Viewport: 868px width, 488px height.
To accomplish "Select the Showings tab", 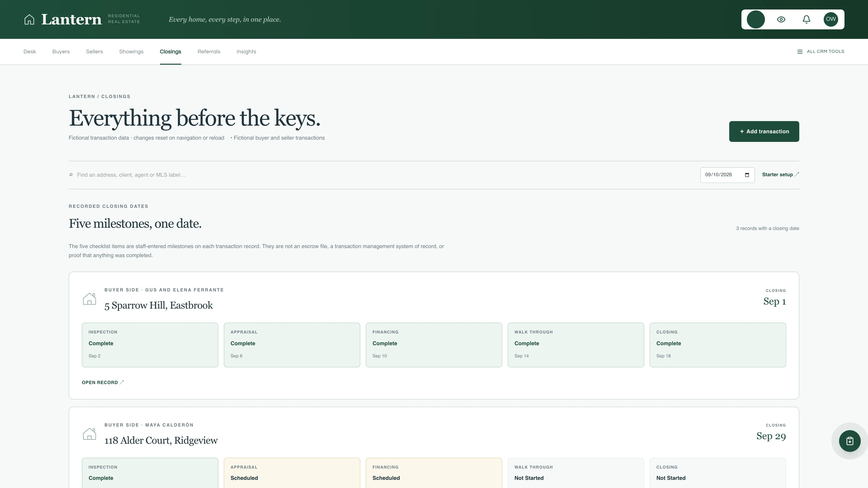I will (131, 52).
